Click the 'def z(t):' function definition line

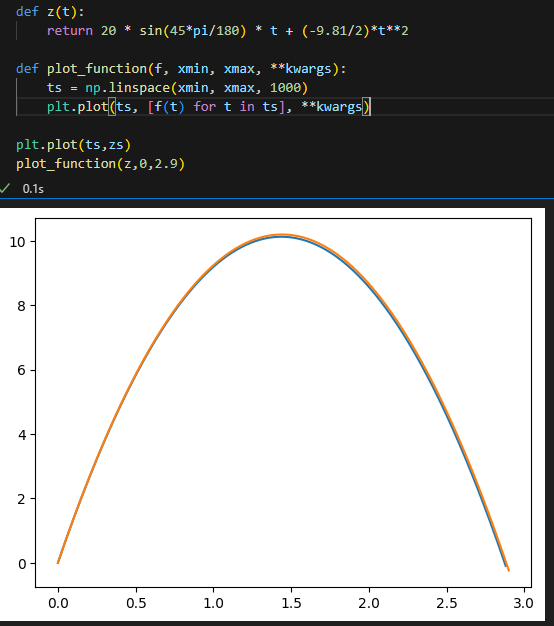coord(50,12)
